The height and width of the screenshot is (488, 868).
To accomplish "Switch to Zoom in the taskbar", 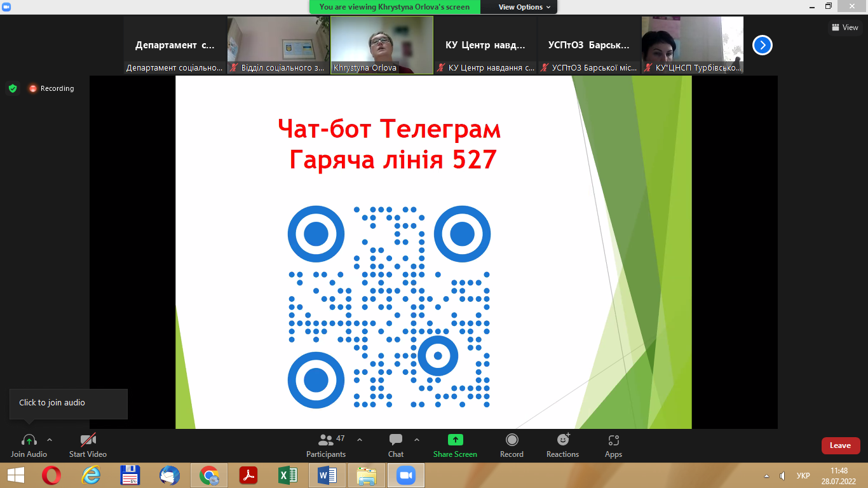I will [x=405, y=475].
